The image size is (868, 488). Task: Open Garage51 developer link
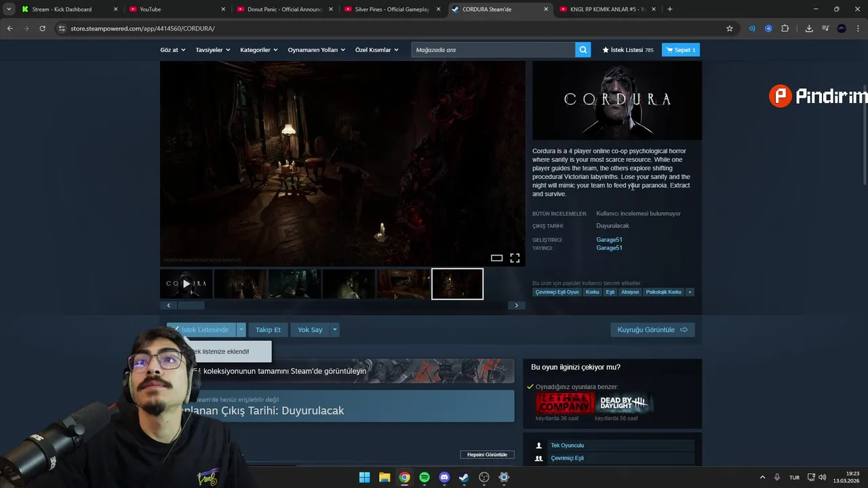[609, 239]
